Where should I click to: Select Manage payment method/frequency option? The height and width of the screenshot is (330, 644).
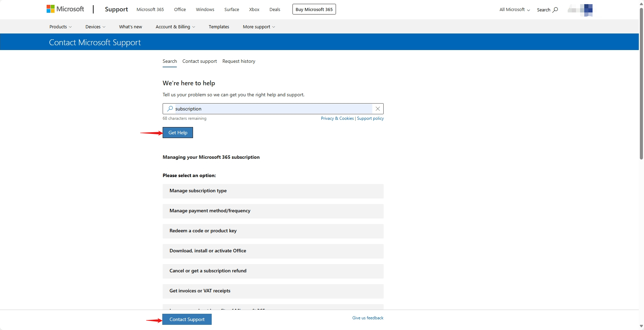point(273,211)
